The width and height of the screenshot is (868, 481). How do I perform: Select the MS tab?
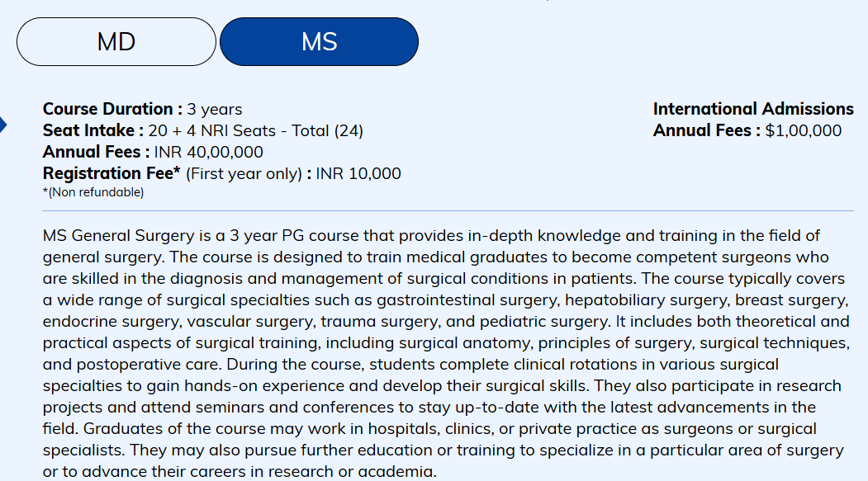click(319, 41)
